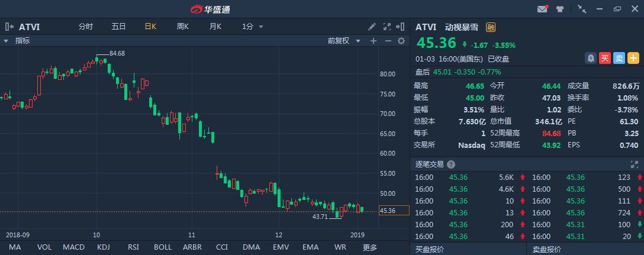The image size is (644, 255).
Task: Open chart settings gear
Action: coord(401,41)
